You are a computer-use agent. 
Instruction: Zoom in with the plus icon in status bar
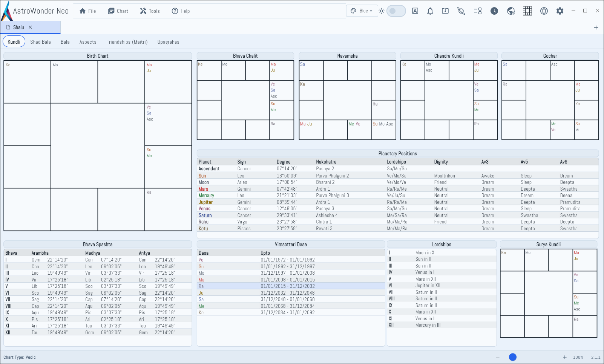tap(565, 357)
